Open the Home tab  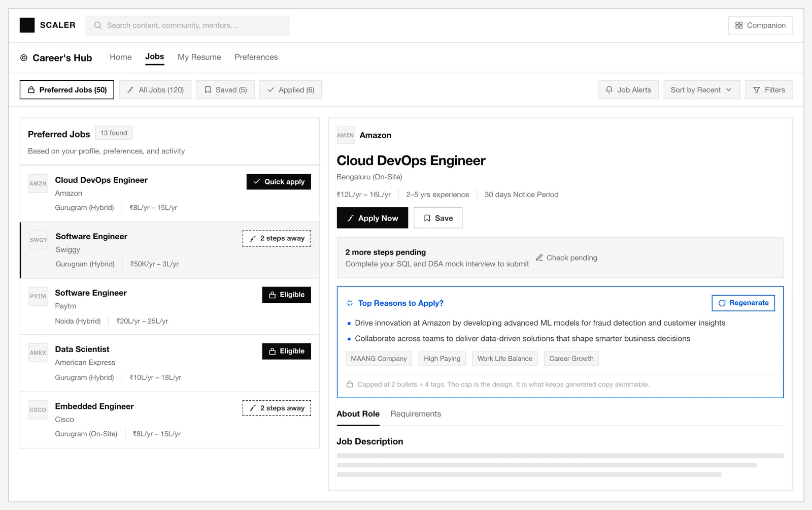coord(121,57)
